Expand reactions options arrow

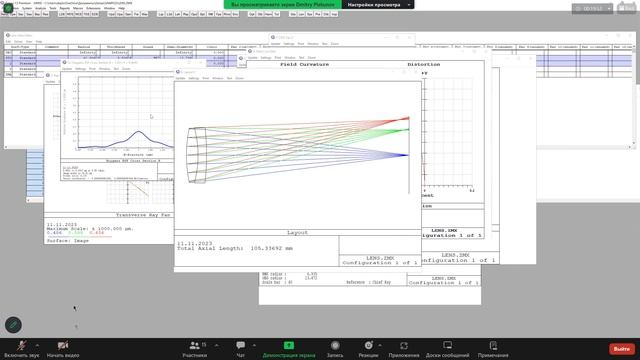coord(380,345)
